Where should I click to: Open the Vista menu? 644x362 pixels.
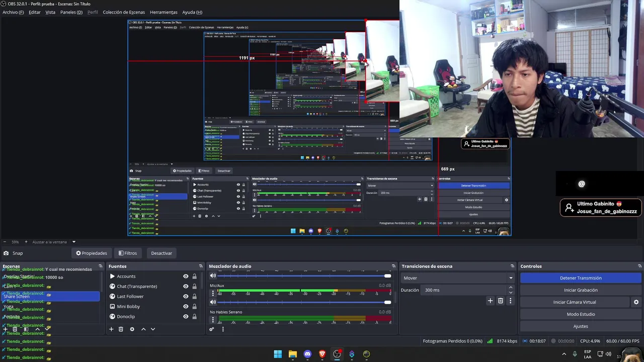click(x=50, y=12)
